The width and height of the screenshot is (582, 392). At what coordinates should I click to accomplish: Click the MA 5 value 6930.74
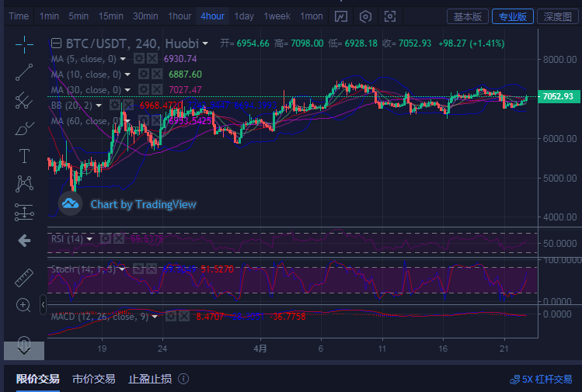pyautogui.click(x=180, y=58)
